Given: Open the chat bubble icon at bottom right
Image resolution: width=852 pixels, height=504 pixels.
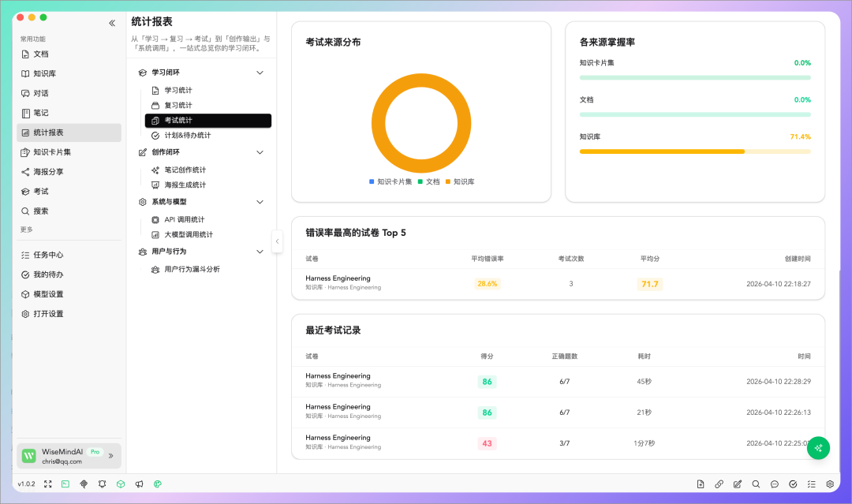Looking at the screenshot, I should pyautogui.click(x=775, y=484).
